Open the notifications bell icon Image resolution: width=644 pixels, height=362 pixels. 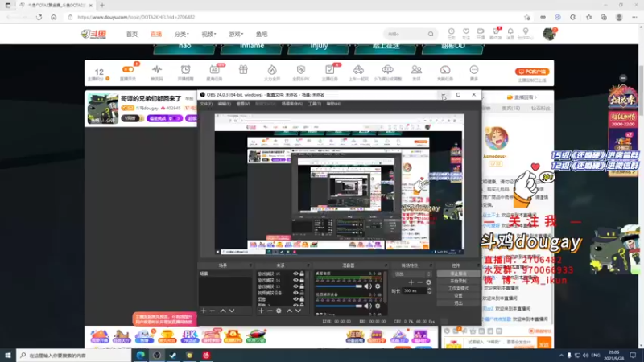[x=510, y=31]
